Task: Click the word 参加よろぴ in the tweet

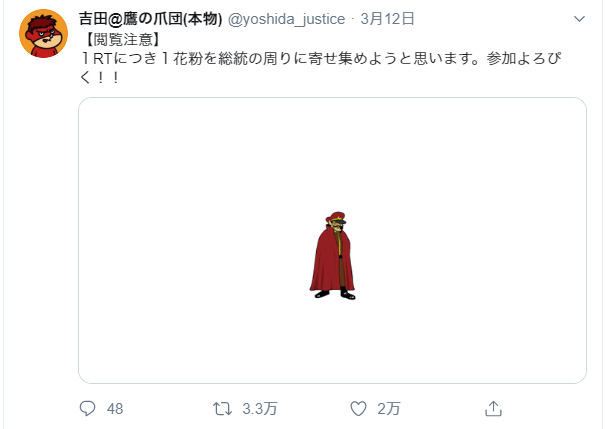Action: (x=524, y=58)
